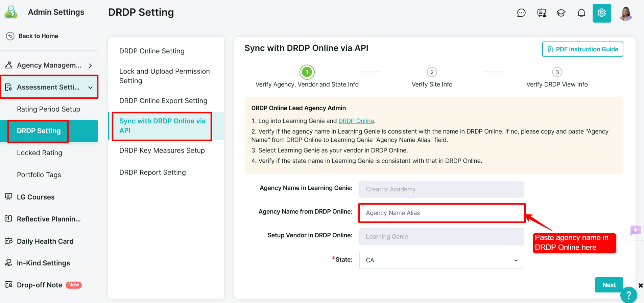Viewport: 644px width, 303px height.
Task: Click the LG Courses icon
Action: 8,197
